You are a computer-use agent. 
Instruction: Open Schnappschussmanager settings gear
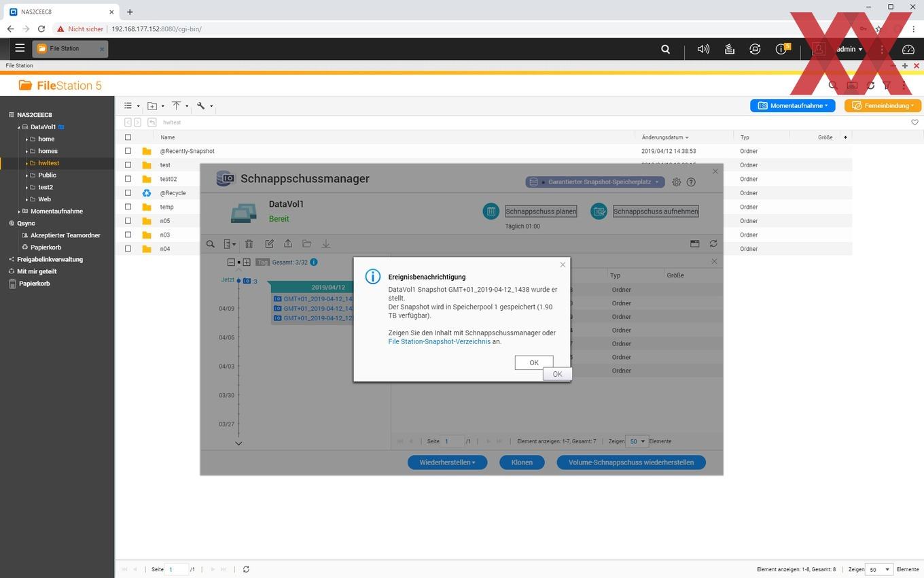tap(676, 182)
